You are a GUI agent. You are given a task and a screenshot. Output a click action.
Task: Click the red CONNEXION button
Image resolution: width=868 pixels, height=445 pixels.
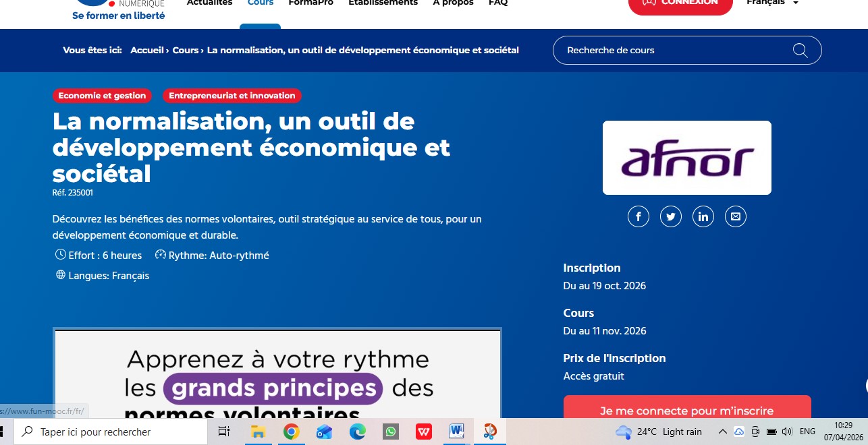pos(680,4)
